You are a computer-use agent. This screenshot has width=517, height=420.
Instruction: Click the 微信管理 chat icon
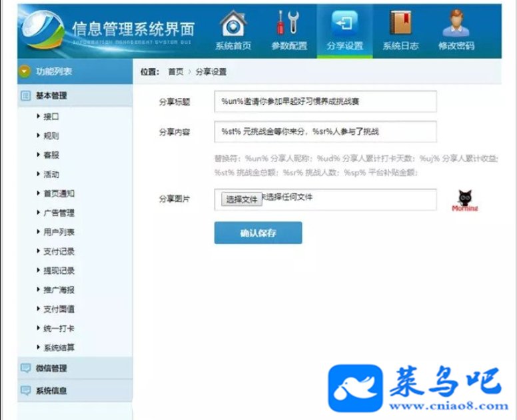click(x=25, y=368)
